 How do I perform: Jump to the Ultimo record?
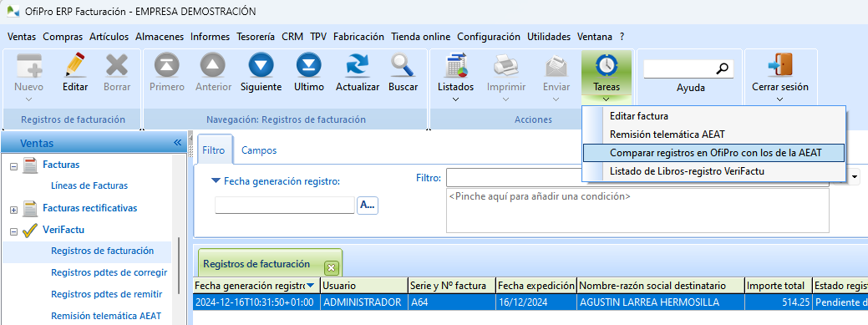pyautogui.click(x=309, y=66)
